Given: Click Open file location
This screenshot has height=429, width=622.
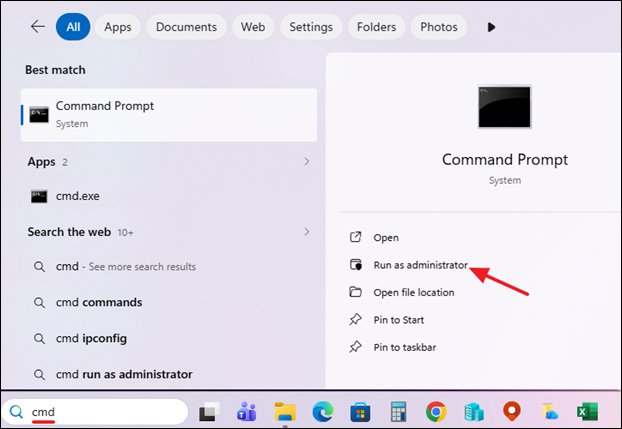Looking at the screenshot, I should point(414,292).
